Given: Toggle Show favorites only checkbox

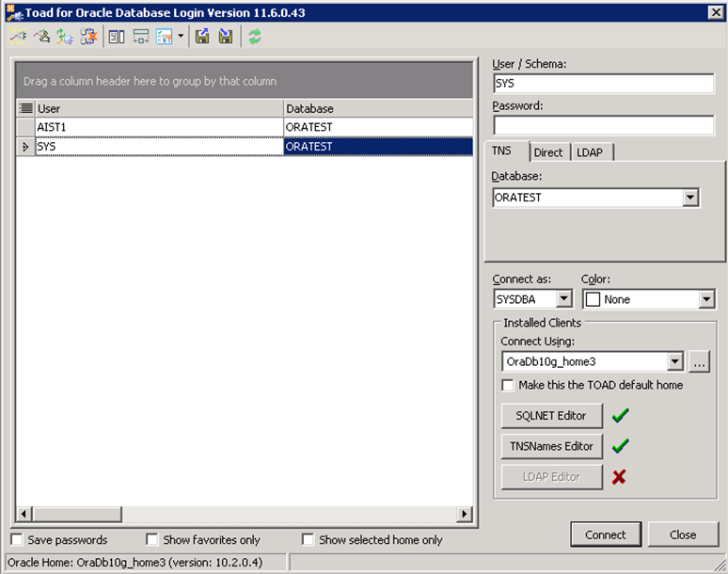Looking at the screenshot, I should coord(152,539).
